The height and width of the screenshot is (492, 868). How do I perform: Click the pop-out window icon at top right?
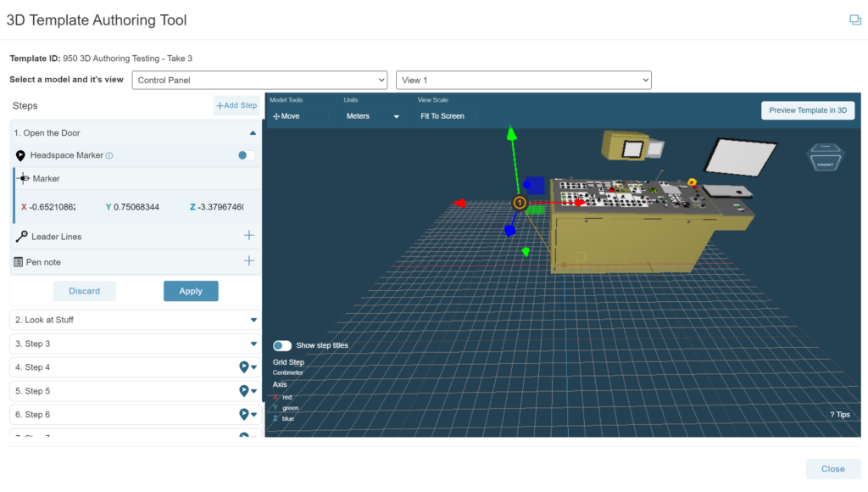855,20
